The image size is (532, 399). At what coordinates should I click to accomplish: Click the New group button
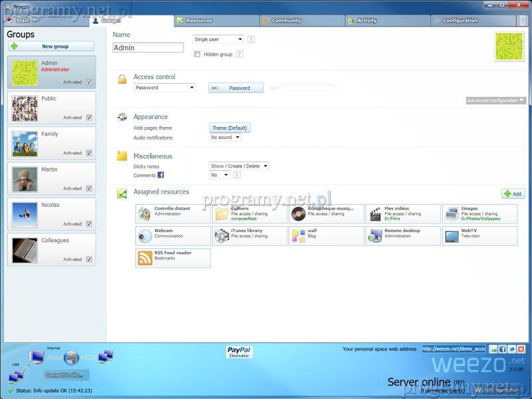click(51, 47)
